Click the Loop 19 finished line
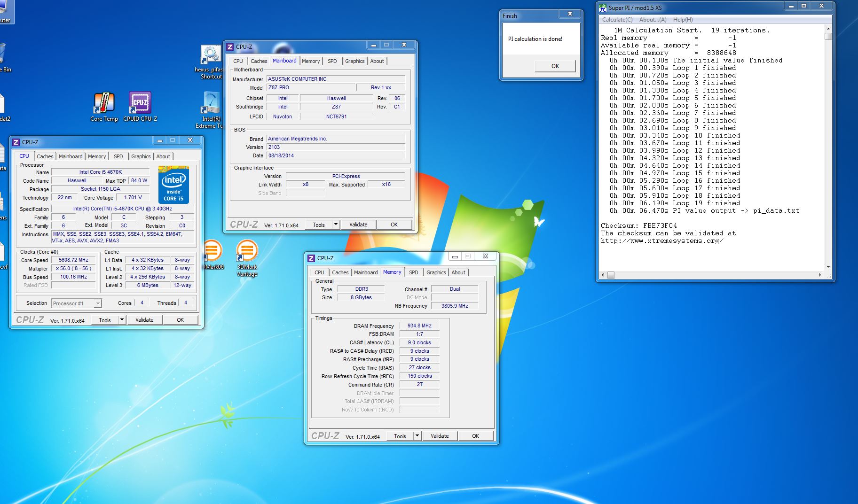Screen dimensions: 858x504 coord(675,203)
